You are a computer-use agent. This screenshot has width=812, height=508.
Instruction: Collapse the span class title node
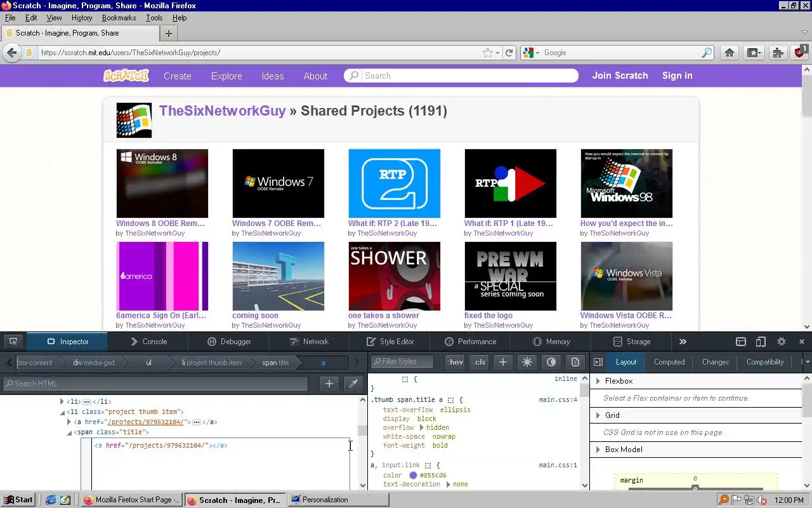(x=69, y=432)
